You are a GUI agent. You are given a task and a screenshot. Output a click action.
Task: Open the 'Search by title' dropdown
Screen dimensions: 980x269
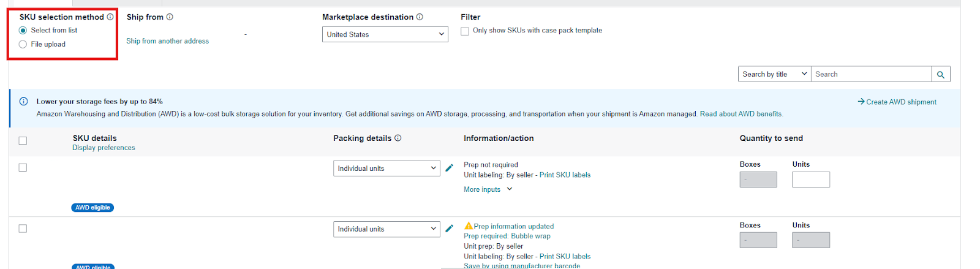point(774,75)
